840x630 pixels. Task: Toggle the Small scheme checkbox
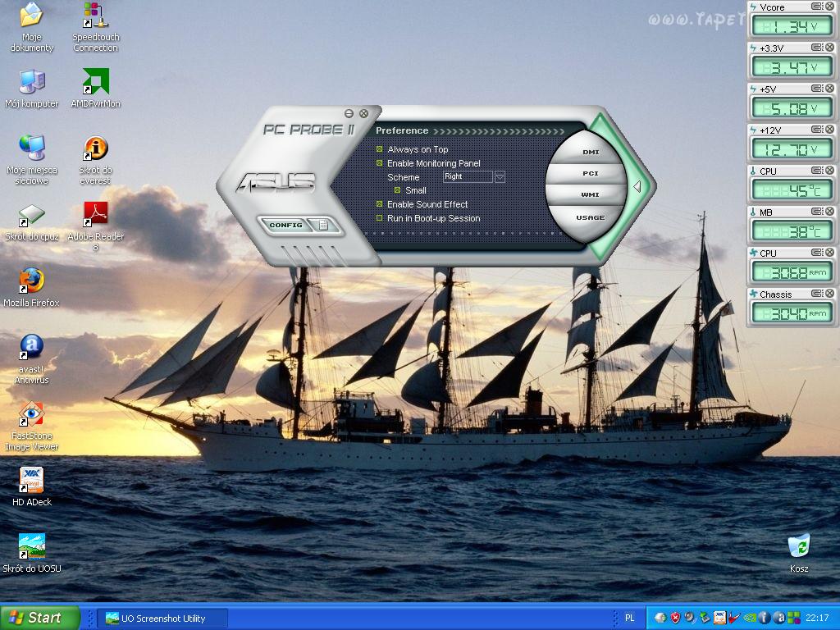point(398,190)
